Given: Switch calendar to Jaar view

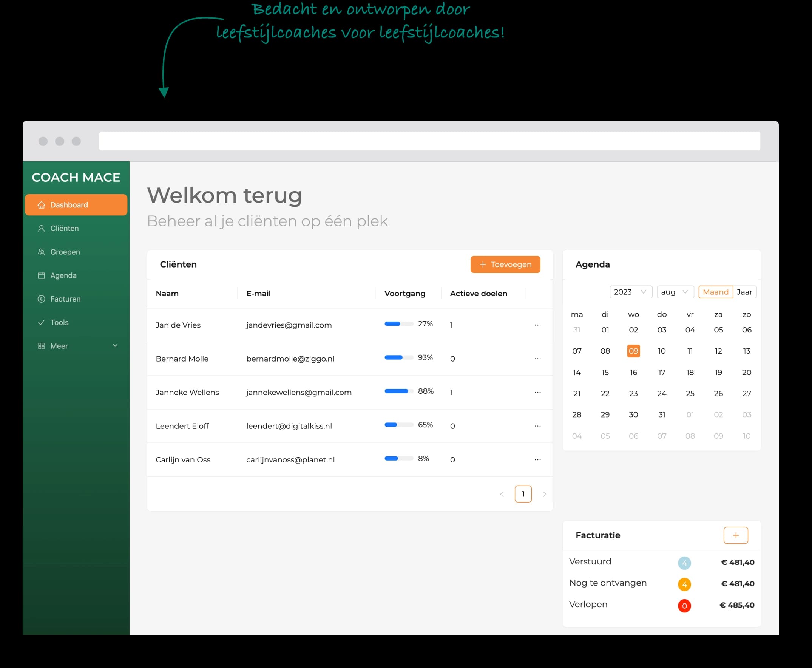Looking at the screenshot, I should [744, 292].
